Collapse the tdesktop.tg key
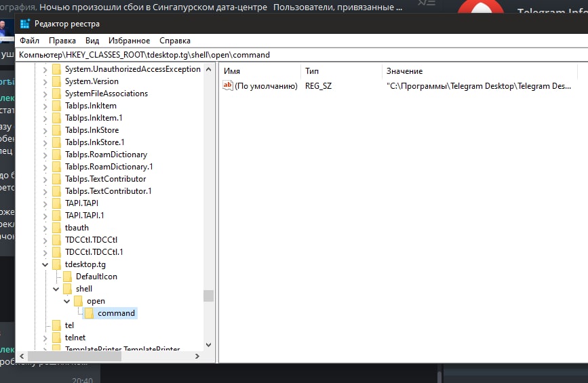The height and width of the screenshot is (383, 588). click(x=45, y=264)
